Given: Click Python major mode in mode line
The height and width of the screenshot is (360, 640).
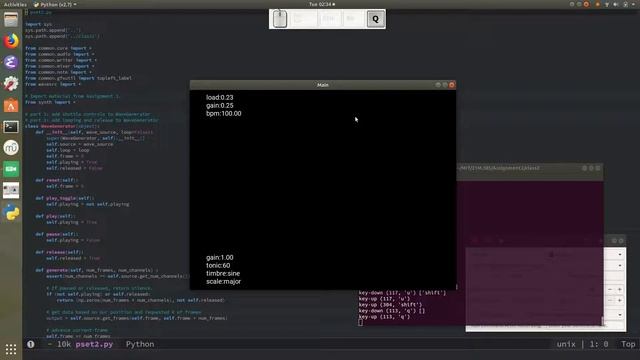Looking at the screenshot, I should [140, 344].
